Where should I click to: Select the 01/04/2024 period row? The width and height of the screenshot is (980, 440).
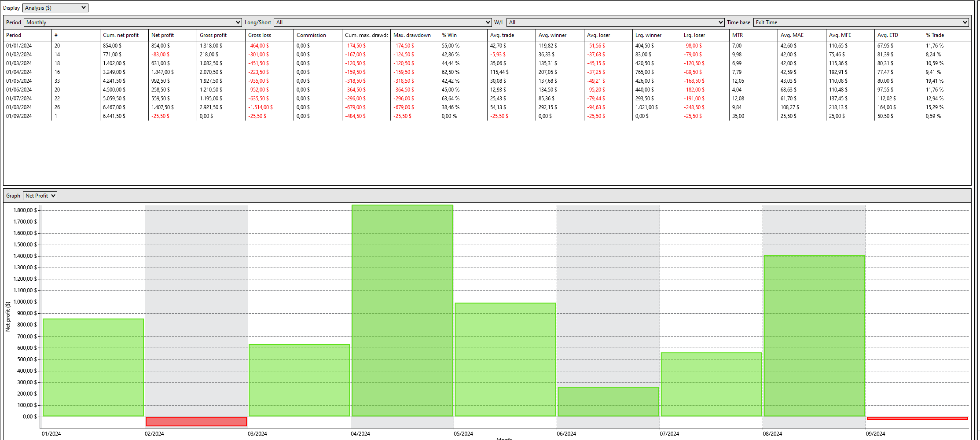click(487, 72)
